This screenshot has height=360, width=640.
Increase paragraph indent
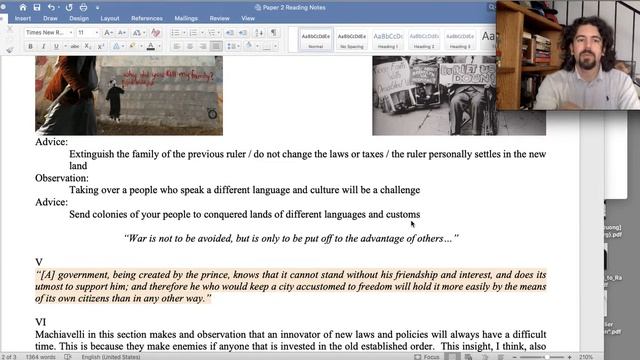click(x=243, y=32)
